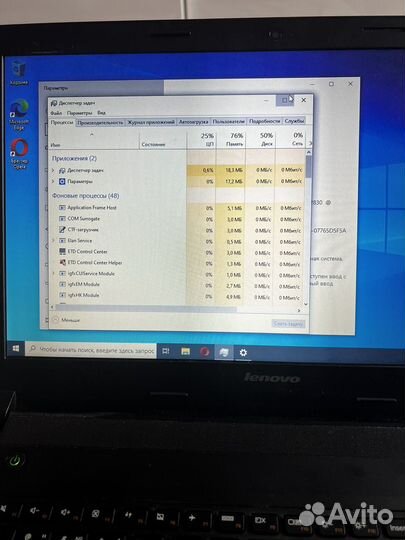This screenshot has height=540, width=405.
Task: Sort by the 25% ЦП column header
Action: point(201,140)
